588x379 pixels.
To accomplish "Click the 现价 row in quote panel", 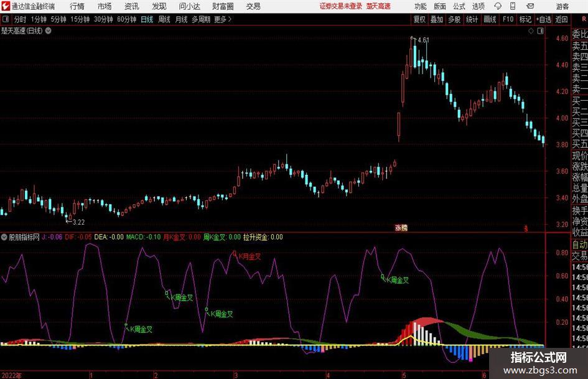I will point(580,156).
